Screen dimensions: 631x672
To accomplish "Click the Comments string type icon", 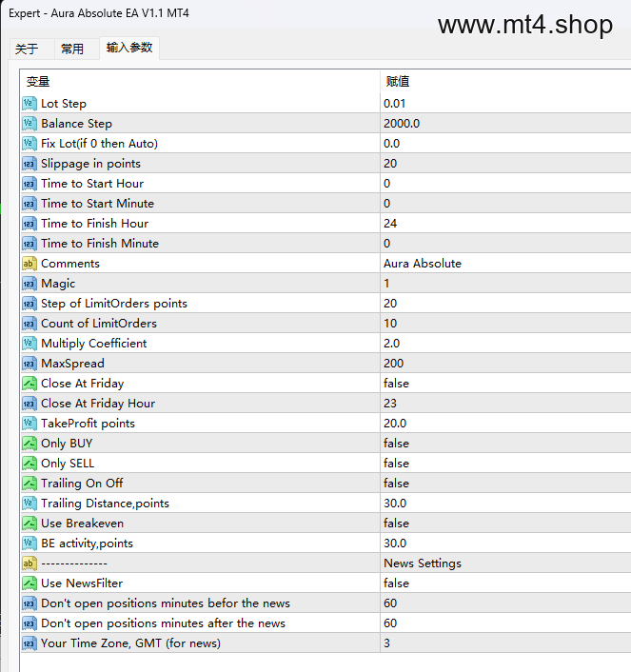I will [30, 263].
